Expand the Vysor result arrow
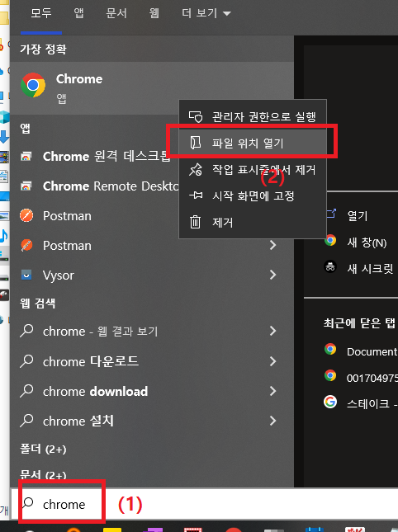 pos(272,275)
